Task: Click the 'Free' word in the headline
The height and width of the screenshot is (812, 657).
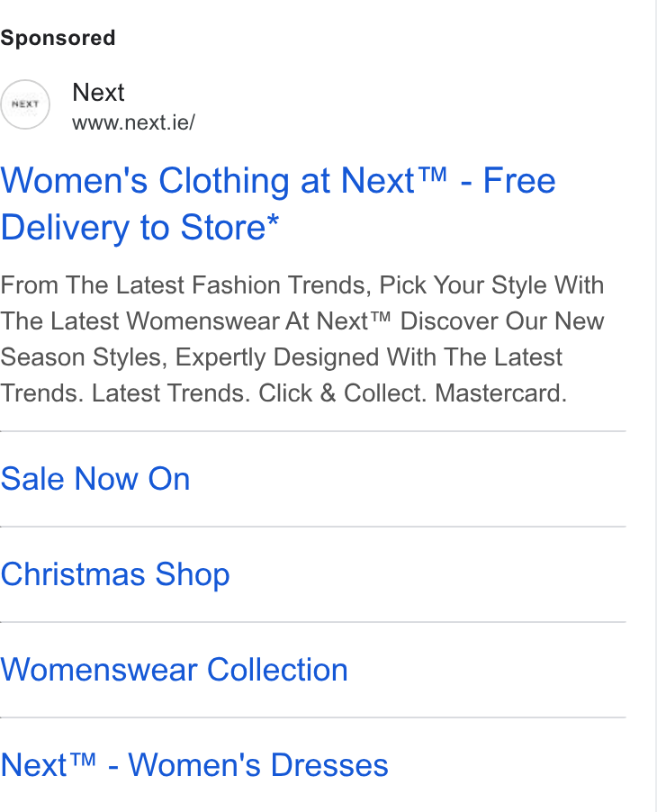Action: (519, 181)
